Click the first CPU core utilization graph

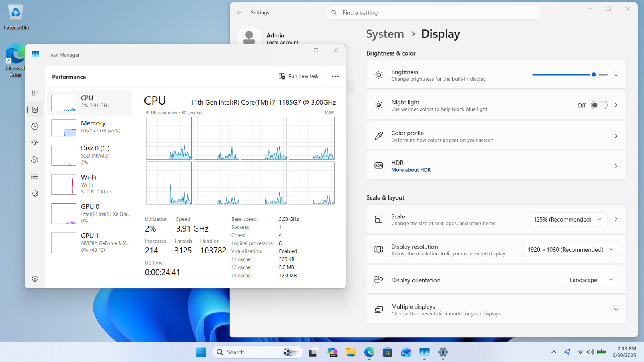169,138
